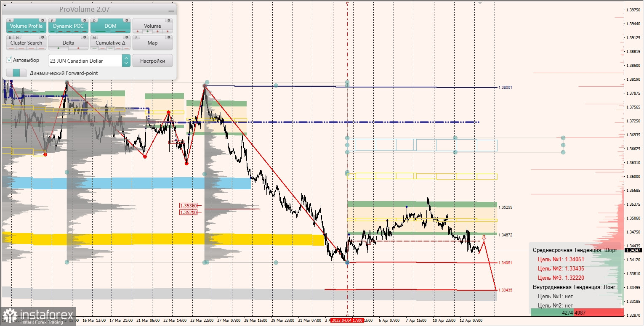Image resolution: width=644 pixels, height=326 pixels.
Task: Click the 1.39750 price scale value
Action: [633, 10]
